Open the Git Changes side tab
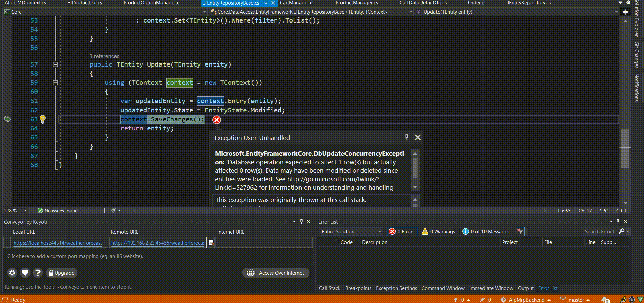Image resolution: width=644 pixels, height=303 pixels. [x=637, y=54]
